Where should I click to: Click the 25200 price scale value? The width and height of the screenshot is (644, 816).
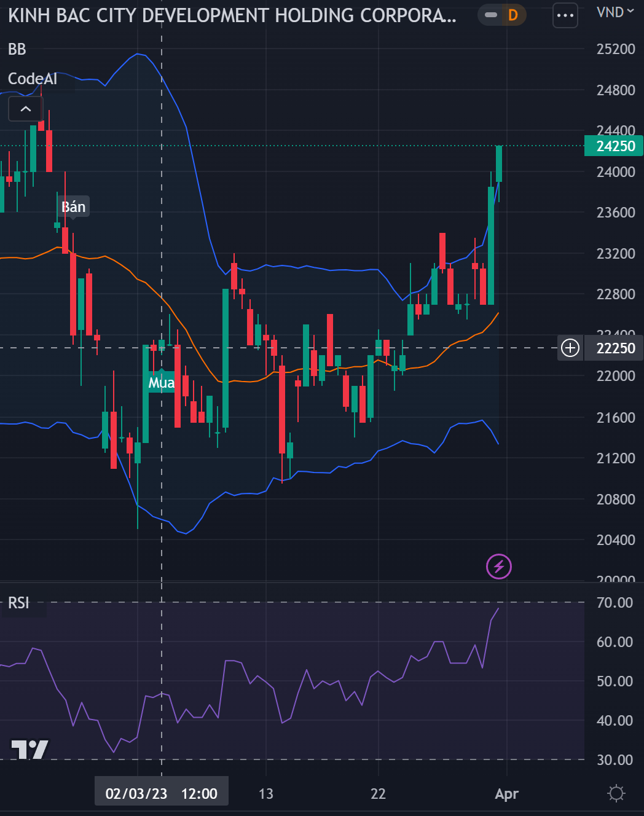tap(616, 49)
